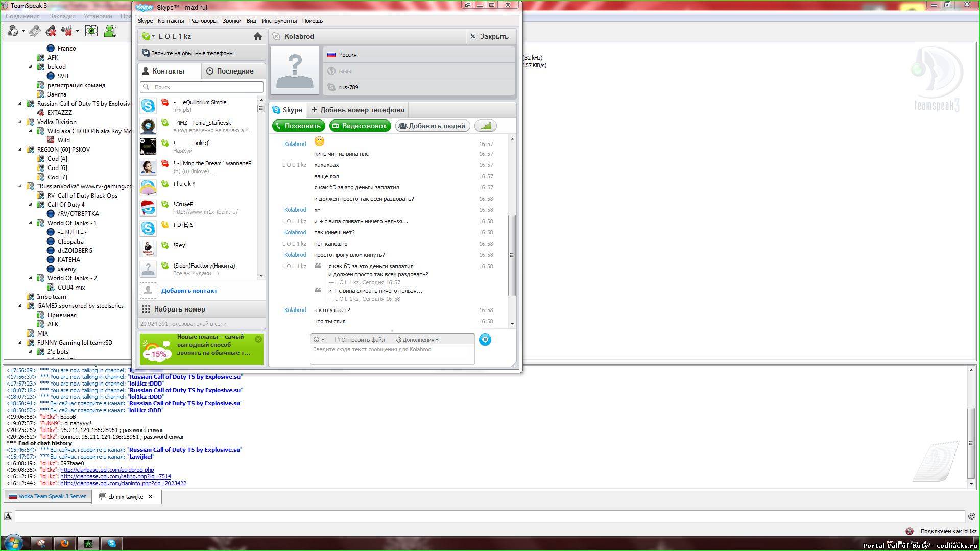Close the Skype advertisement banner

[x=258, y=339]
